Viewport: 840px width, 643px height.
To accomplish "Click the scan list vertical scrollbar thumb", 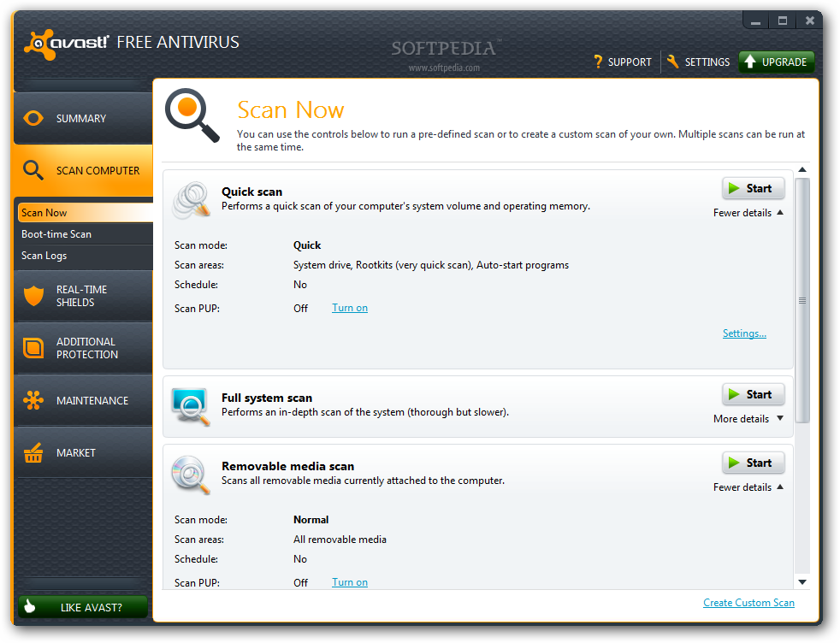I will pyautogui.click(x=802, y=300).
